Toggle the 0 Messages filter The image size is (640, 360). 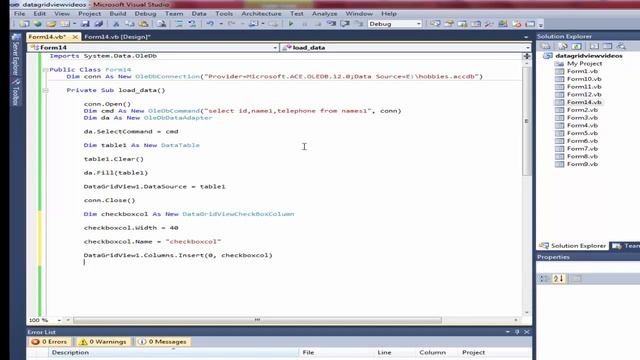pyautogui.click(x=162, y=342)
